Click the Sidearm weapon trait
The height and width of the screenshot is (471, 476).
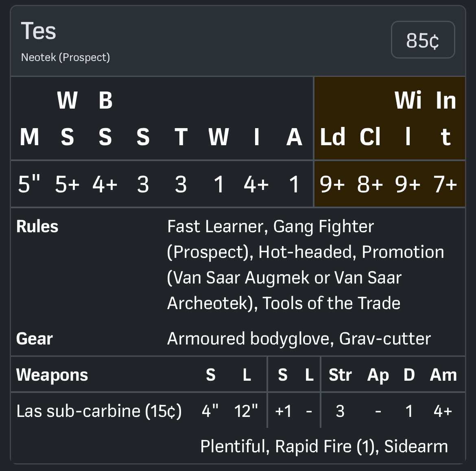(x=416, y=446)
